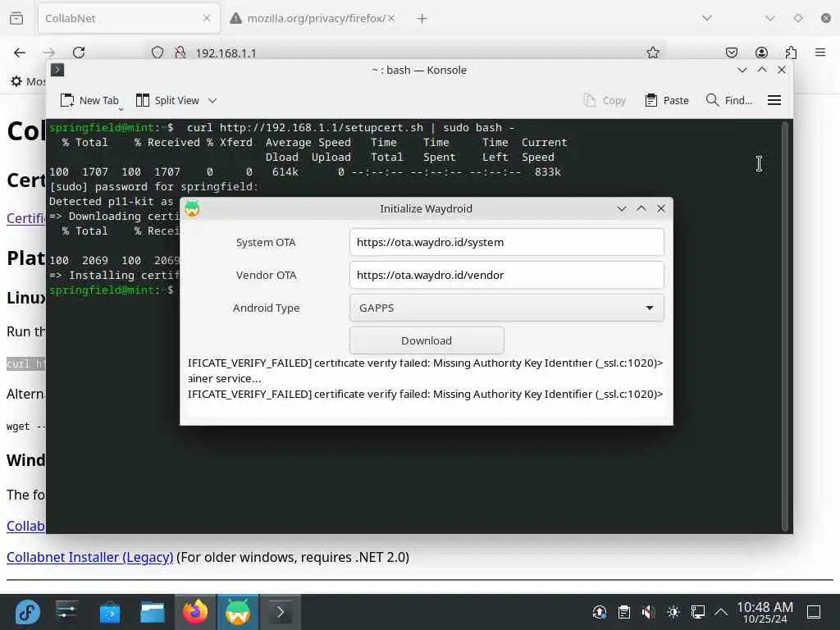Click Split View in Konsole toolbar
840x630 pixels.
167,100
